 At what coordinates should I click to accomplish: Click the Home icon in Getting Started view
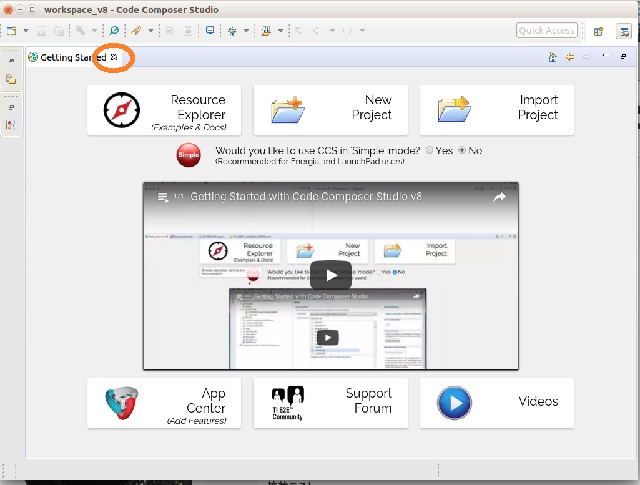[x=552, y=57]
